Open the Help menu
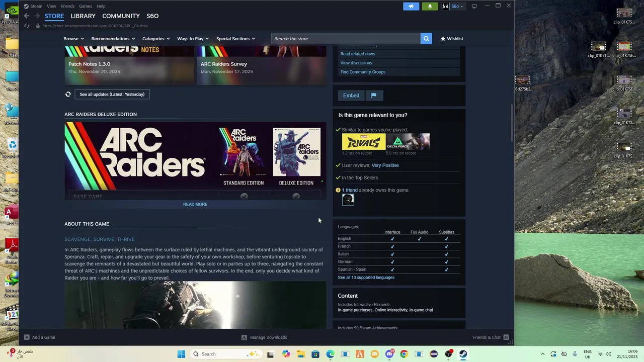644x362 pixels. pyautogui.click(x=101, y=6)
